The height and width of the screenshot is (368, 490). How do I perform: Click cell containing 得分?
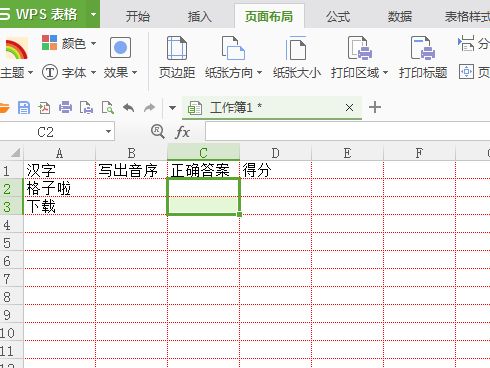pos(275,170)
